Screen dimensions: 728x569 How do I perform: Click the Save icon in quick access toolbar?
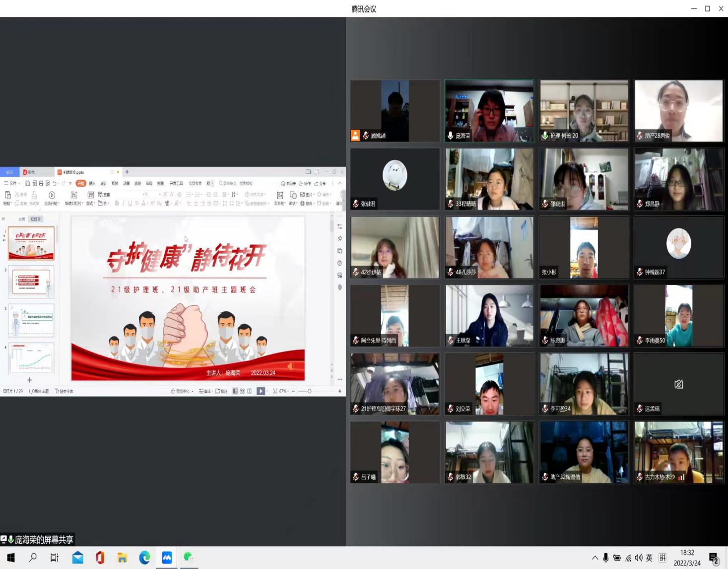pos(28,183)
